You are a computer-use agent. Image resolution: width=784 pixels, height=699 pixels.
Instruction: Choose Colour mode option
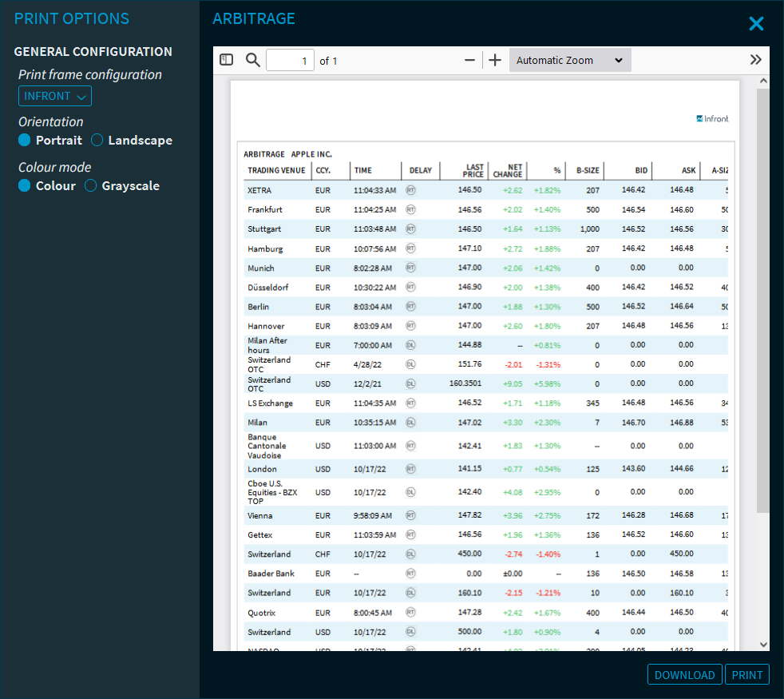pyautogui.click(x=26, y=185)
